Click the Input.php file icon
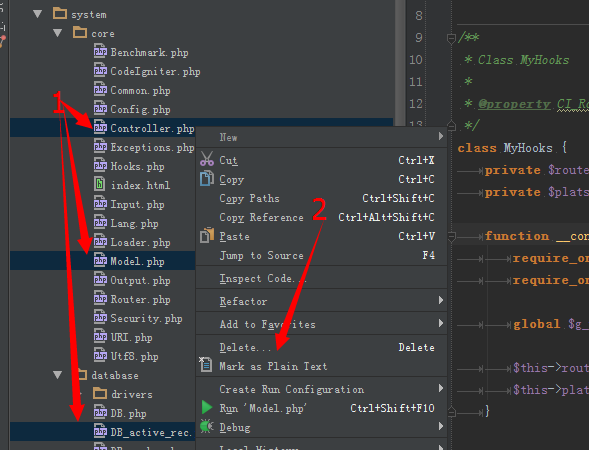The image size is (589, 450). pyautogui.click(x=100, y=203)
